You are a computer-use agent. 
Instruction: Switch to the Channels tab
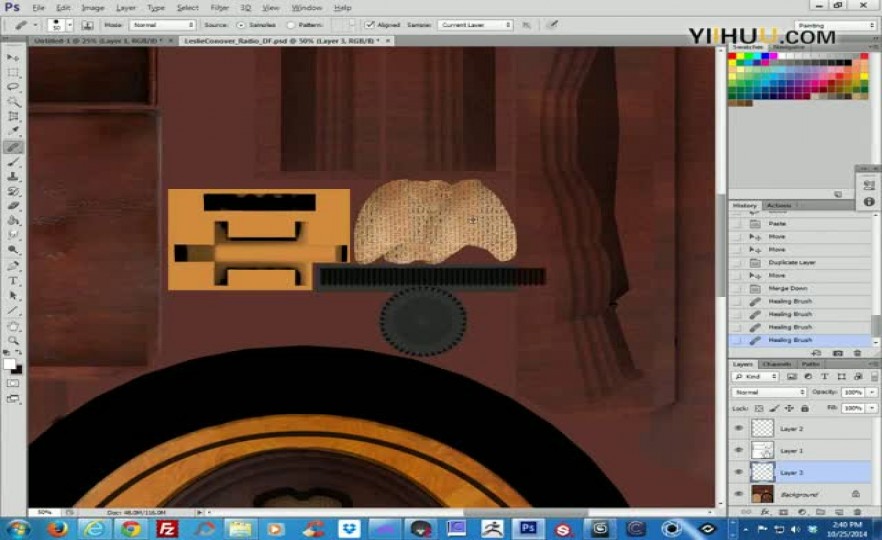click(777, 364)
